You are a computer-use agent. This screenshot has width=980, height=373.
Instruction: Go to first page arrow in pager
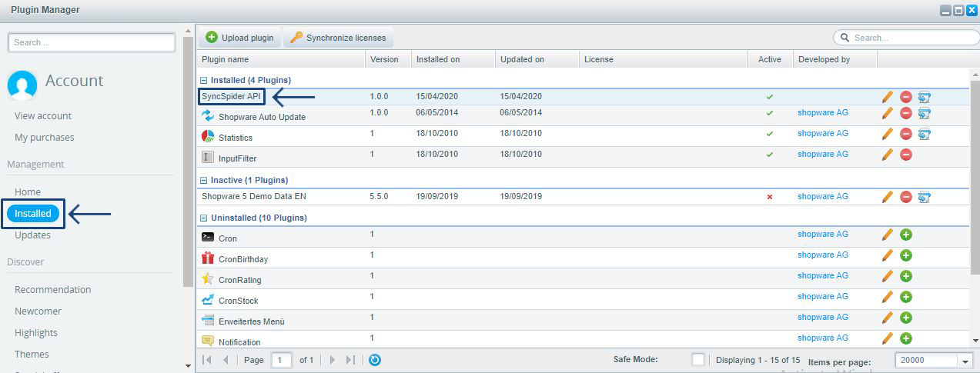pos(207,360)
